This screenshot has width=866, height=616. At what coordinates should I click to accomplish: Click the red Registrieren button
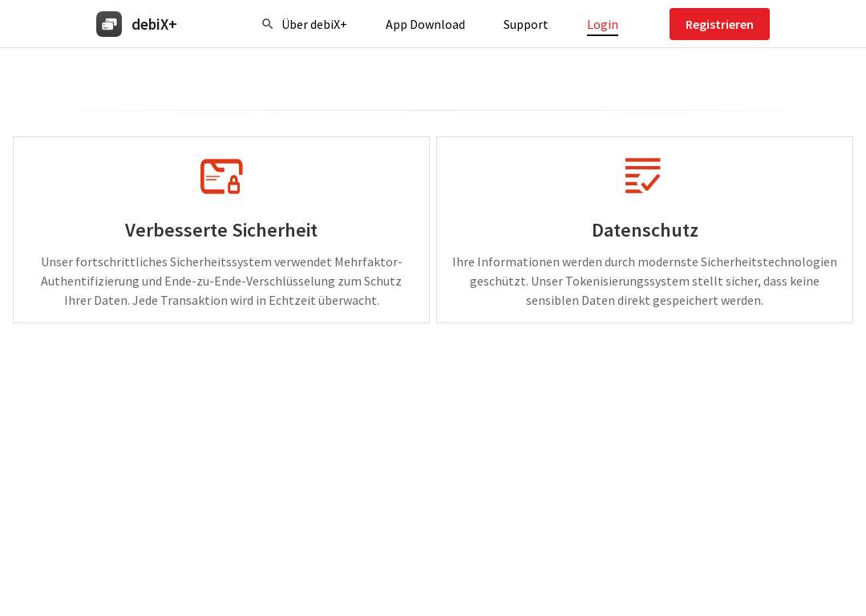click(719, 24)
